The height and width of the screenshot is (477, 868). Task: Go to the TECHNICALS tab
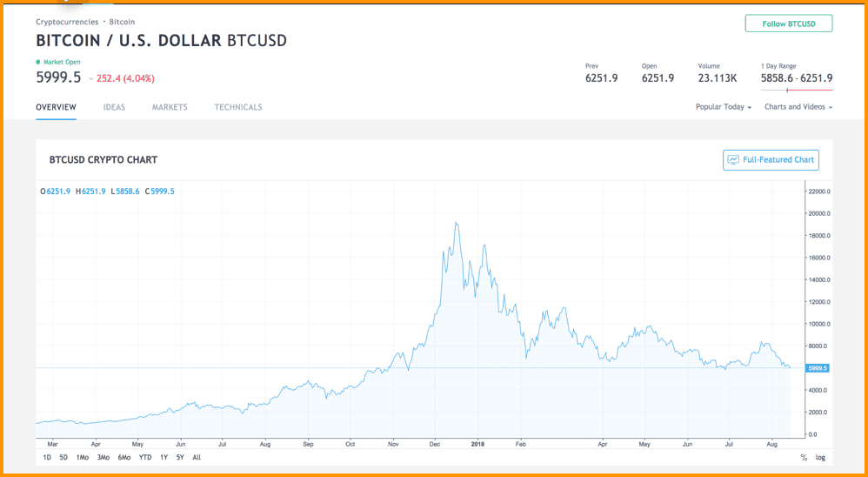click(x=238, y=107)
